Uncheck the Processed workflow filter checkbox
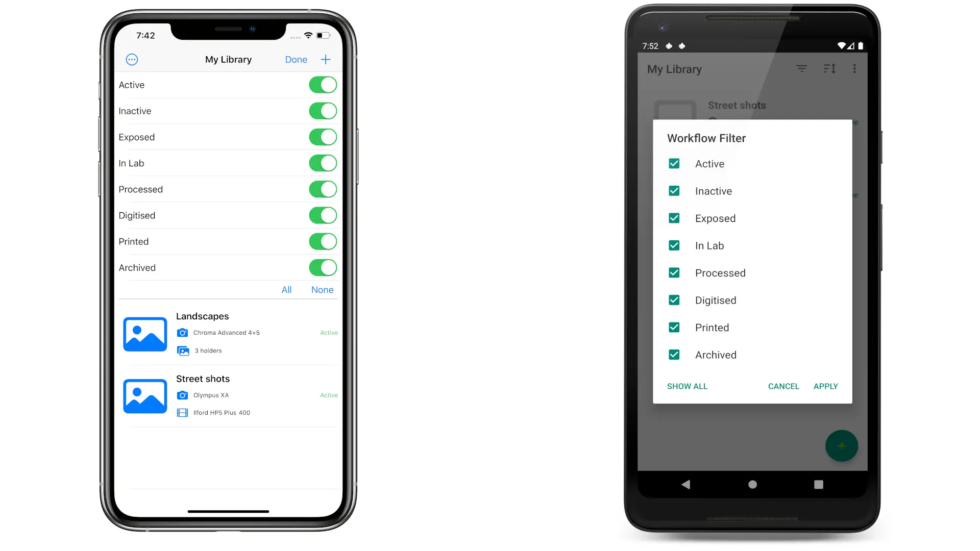This screenshot has width=980, height=551. 674,272
